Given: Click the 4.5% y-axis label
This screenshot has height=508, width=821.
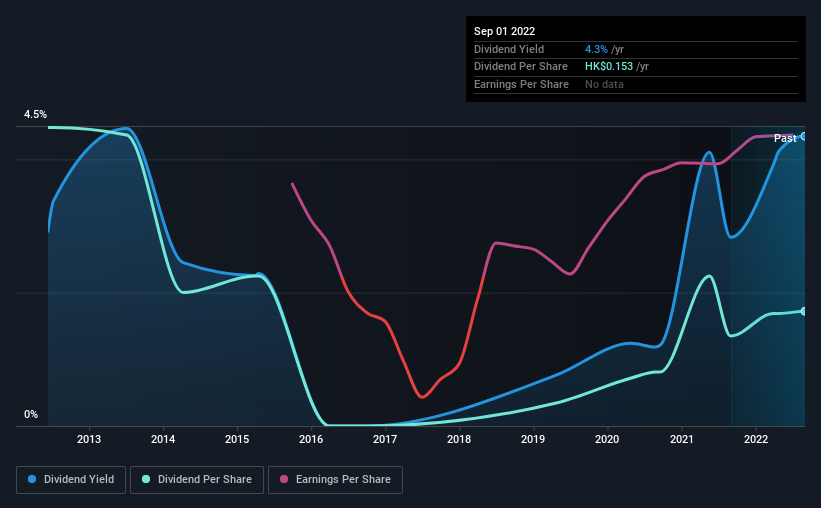Looking at the screenshot, I should (36, 114).
